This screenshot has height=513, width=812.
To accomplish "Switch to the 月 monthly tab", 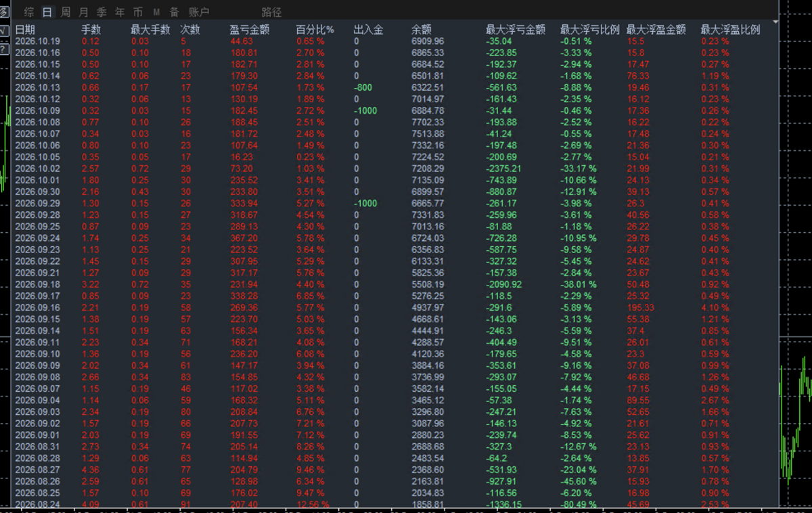I will pyautogui.click(x=83, y=12).
